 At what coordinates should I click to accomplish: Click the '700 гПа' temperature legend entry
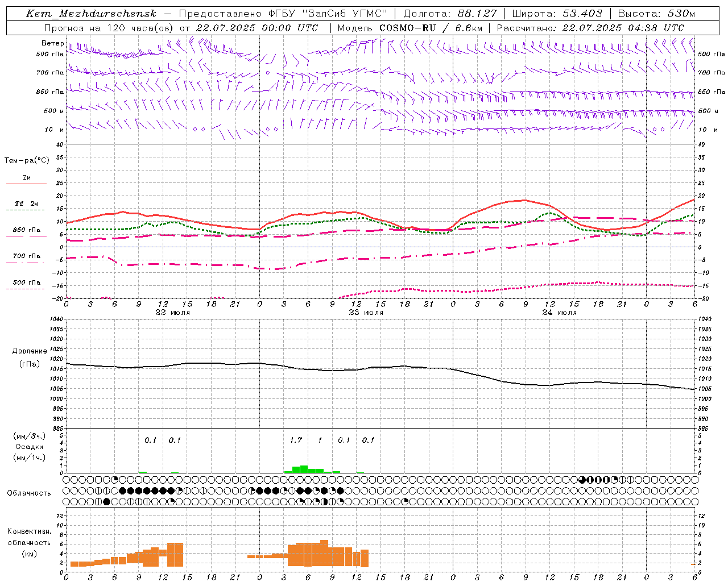[27, 256]
